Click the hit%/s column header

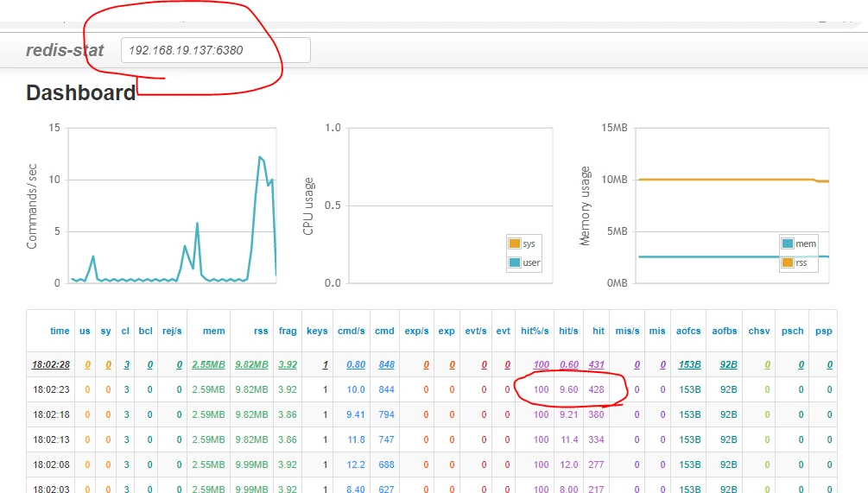535,331
